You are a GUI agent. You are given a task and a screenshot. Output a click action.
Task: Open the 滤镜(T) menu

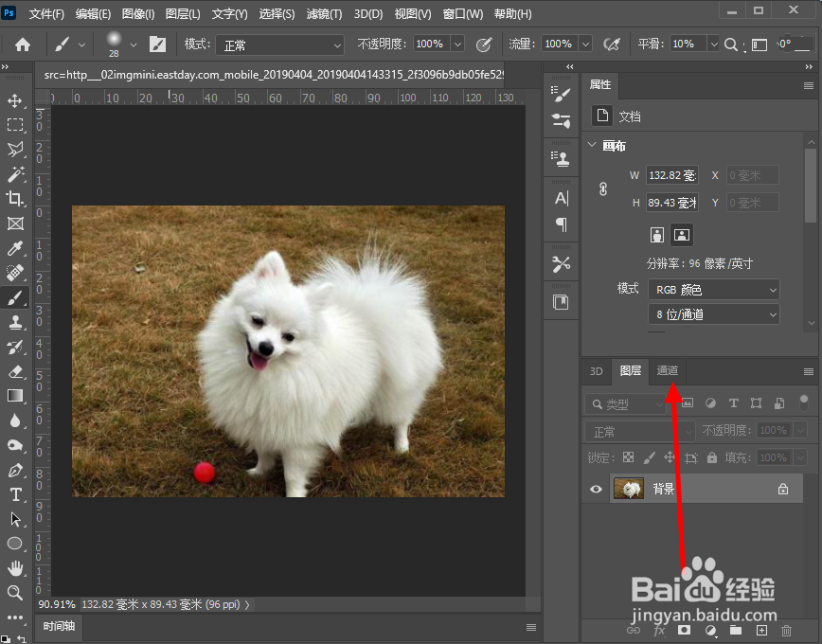pos(324,14)
